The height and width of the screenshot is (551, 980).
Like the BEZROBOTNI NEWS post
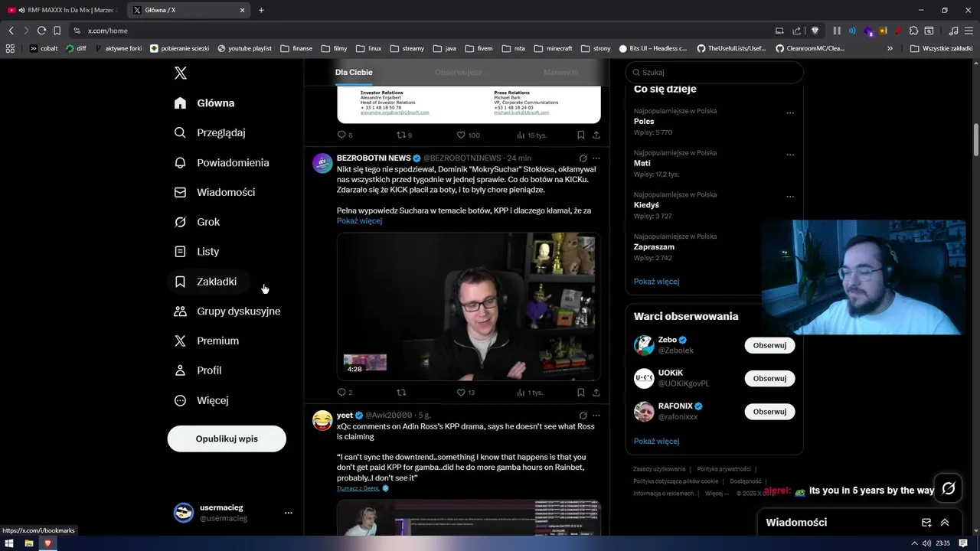point(461,393)
